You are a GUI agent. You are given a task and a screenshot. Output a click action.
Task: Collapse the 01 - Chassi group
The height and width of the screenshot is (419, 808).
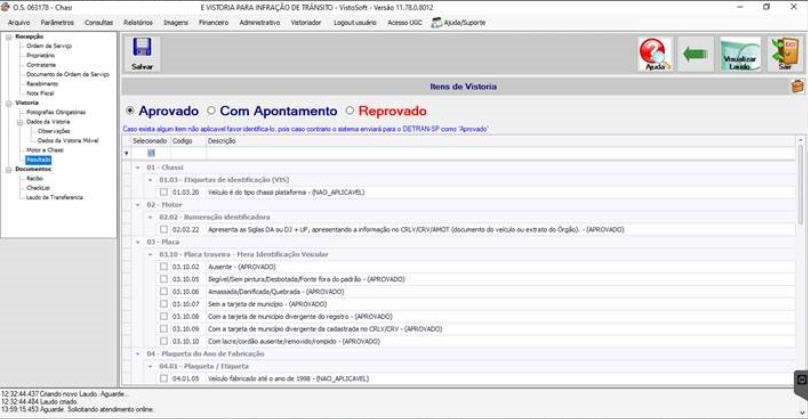138,167
